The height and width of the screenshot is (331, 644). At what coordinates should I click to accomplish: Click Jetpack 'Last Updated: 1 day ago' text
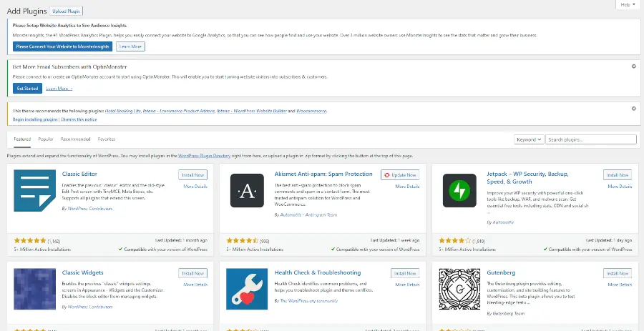pyautogui.click(x=609, y=240)
